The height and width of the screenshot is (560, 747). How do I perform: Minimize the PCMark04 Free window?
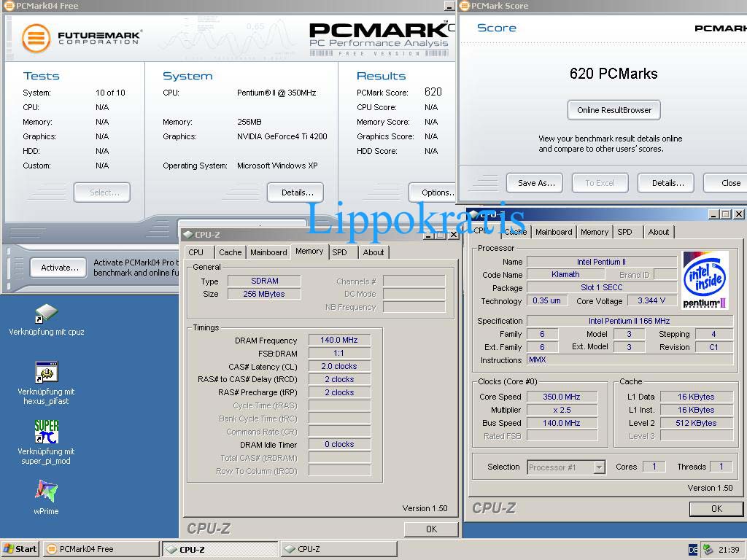point(449,6)
